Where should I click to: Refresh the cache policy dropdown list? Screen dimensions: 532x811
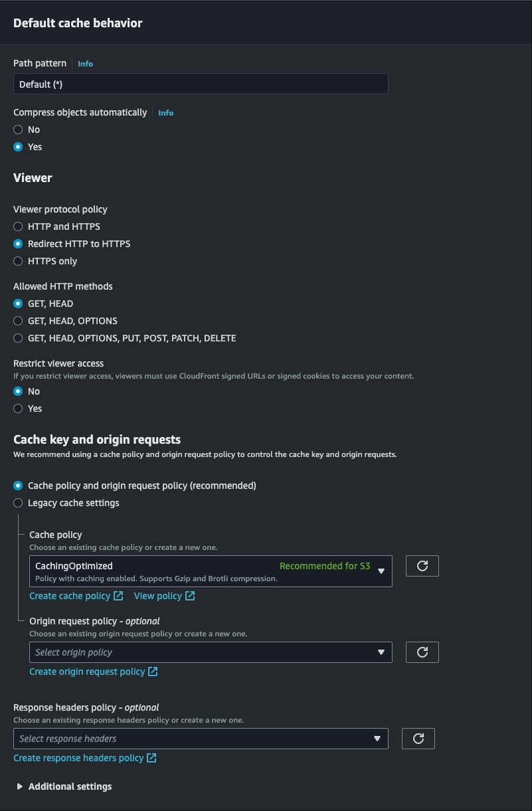[x=422, y=565]
